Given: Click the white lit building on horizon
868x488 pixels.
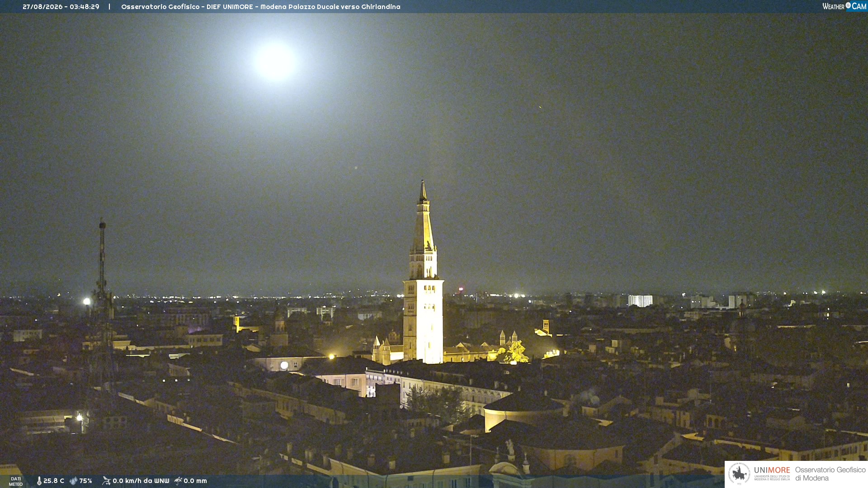Looking at the screenshot, I should pos(640,301).
